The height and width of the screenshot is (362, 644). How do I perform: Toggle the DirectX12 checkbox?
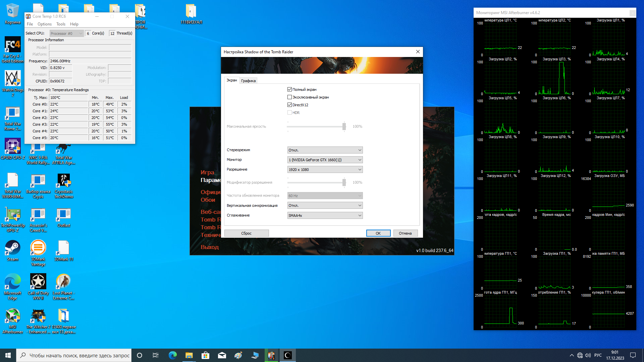pos(289,105)
